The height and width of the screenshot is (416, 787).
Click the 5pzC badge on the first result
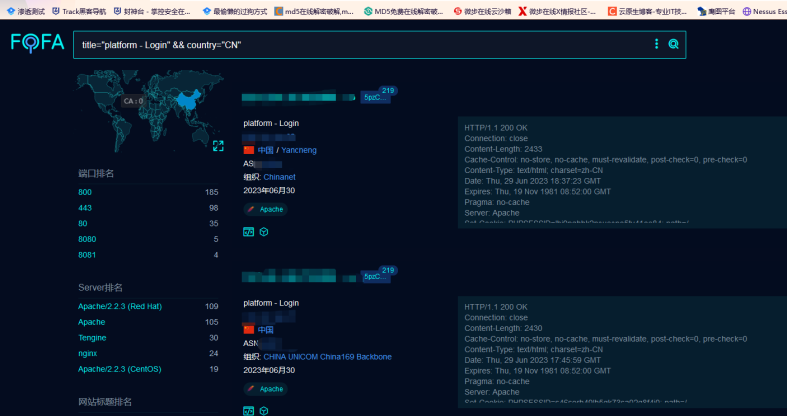coord(375,97)
